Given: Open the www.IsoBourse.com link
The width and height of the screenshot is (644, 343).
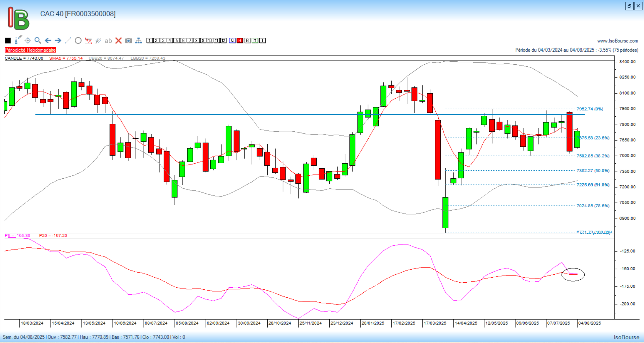Looking at the screenshot, I should pos(618,41).
